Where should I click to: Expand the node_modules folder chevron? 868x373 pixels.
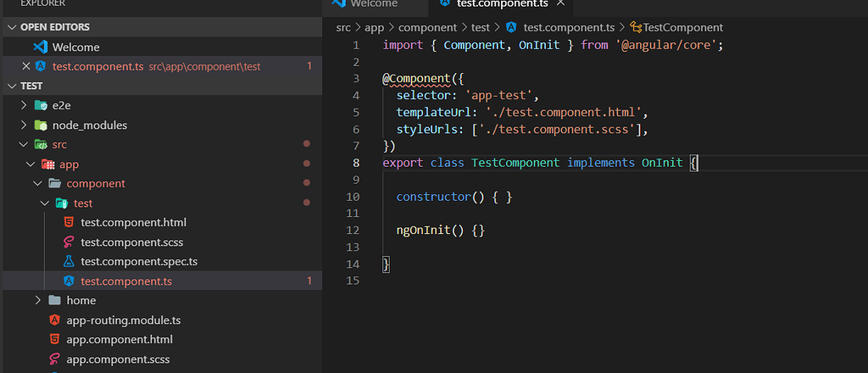(x=24, y=125)
